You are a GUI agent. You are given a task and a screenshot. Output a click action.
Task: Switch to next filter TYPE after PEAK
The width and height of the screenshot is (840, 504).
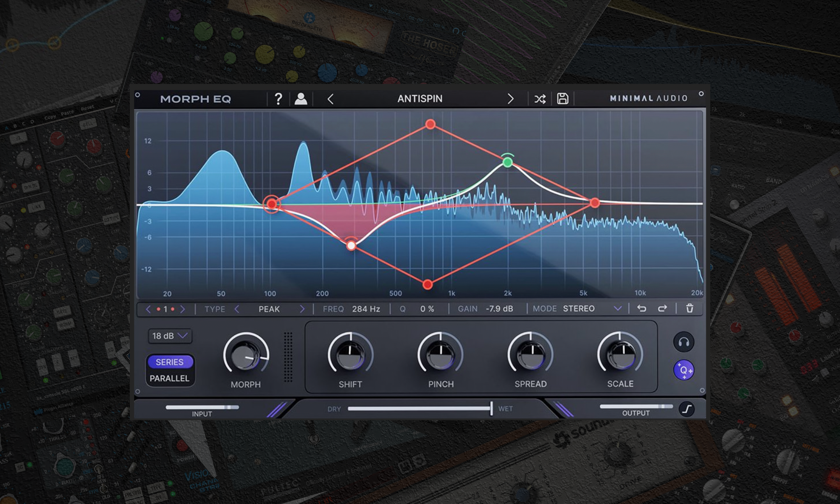[302, 309]
